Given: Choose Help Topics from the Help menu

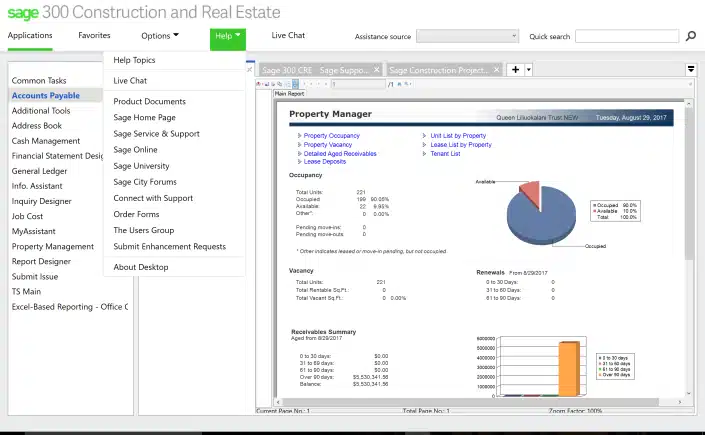Looking at the screenshot, I should pyautogui.click(x=134, y=60).
